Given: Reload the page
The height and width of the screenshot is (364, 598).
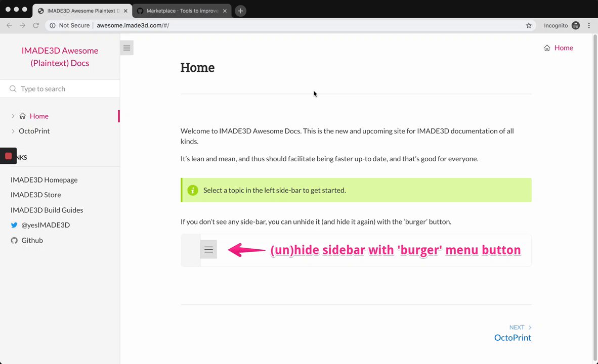Looking at the screenshot, I should point(36,26).
